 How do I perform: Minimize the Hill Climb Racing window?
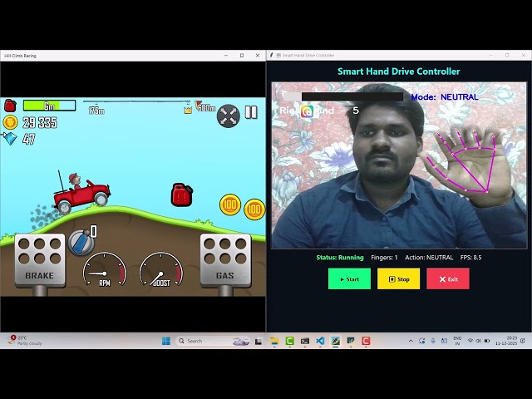(x=226, y=56)
